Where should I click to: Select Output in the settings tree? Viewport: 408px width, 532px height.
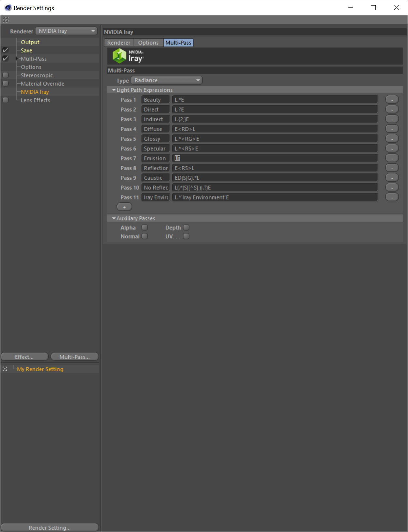(30, 42)
